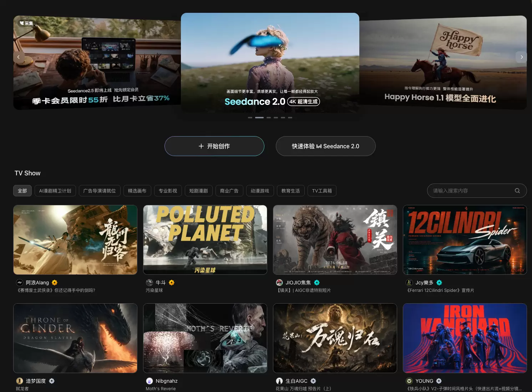Click the search magnifier icon
The image size is (532, 392).
click(517, 191)
